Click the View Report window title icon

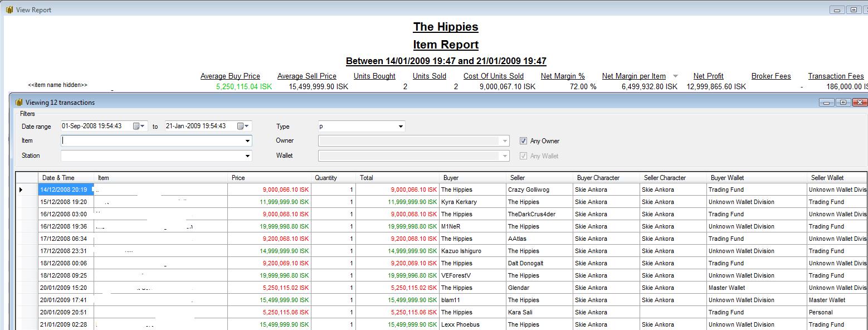[x=9, y=10]
